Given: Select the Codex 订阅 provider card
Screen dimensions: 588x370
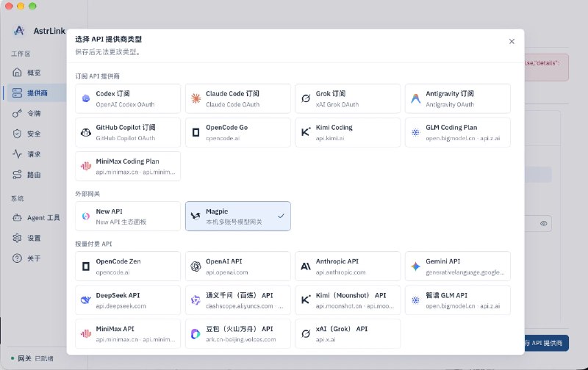Looking at the screenshot, I should pos(127,98).
